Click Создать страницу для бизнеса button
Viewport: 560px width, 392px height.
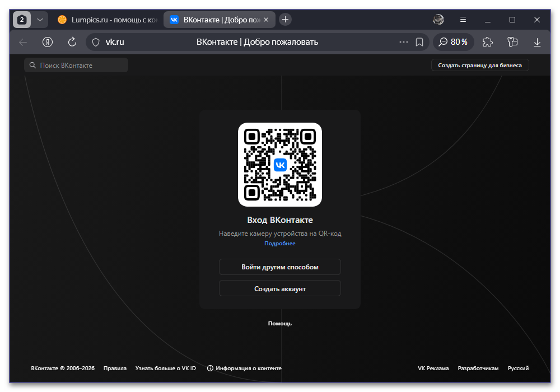[x=480, y=66]
